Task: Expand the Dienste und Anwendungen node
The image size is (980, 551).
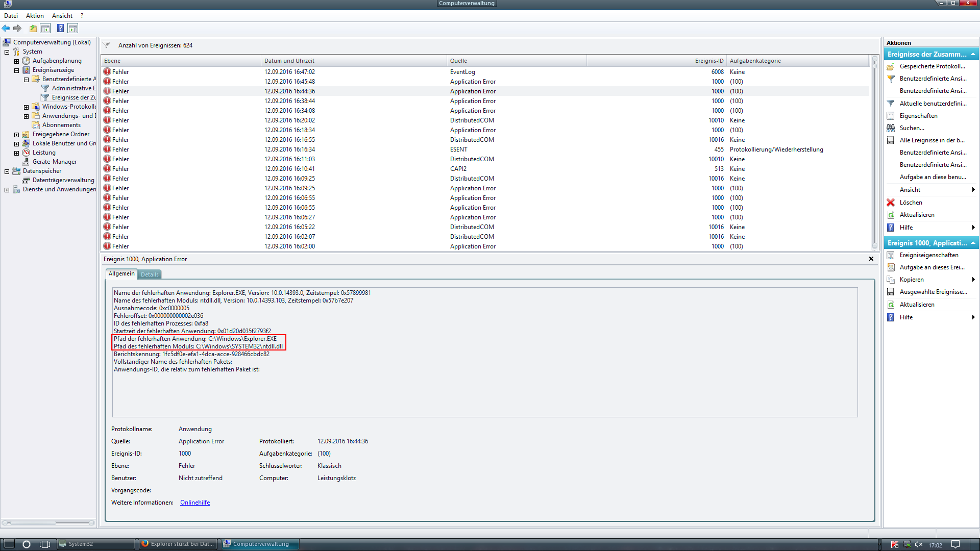Action: (x=7, y=190)
